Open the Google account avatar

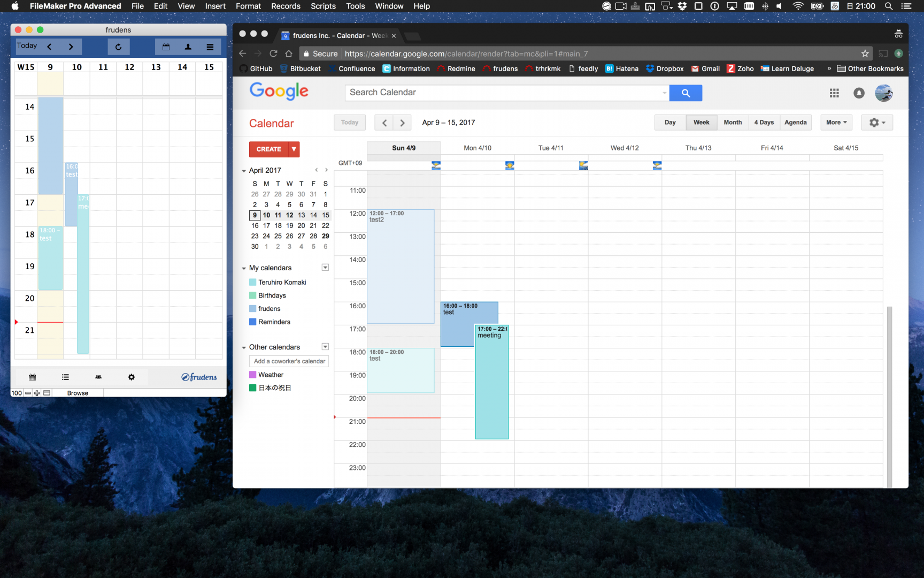pyautogui.click(x=883, y=93)
